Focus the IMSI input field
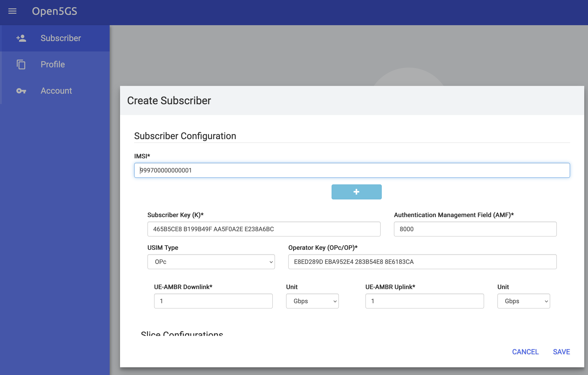588x375 pixels. point(352,170)
